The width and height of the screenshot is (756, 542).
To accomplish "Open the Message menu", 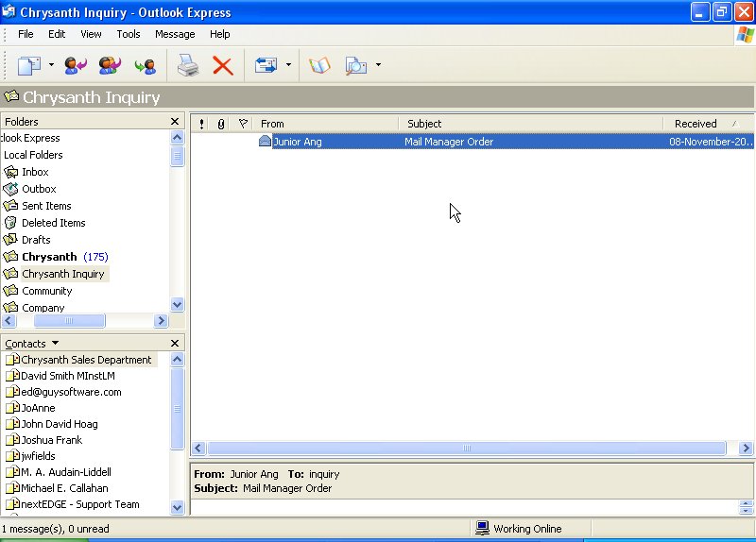I will pos(175,34).
